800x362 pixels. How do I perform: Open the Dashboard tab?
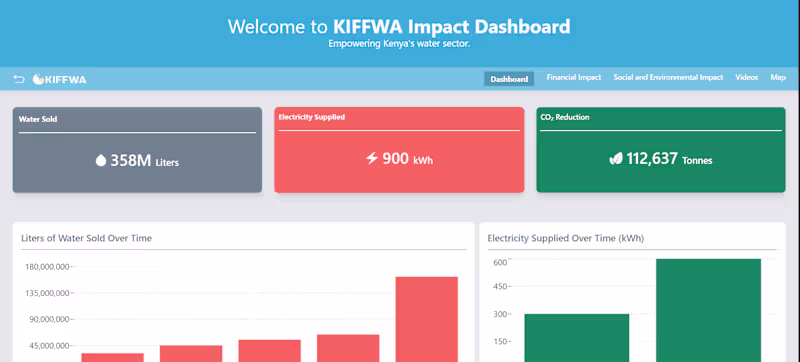509,79
